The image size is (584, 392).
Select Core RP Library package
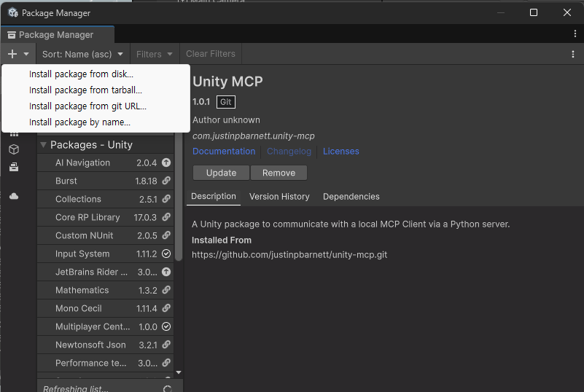(x=106, y=217)
